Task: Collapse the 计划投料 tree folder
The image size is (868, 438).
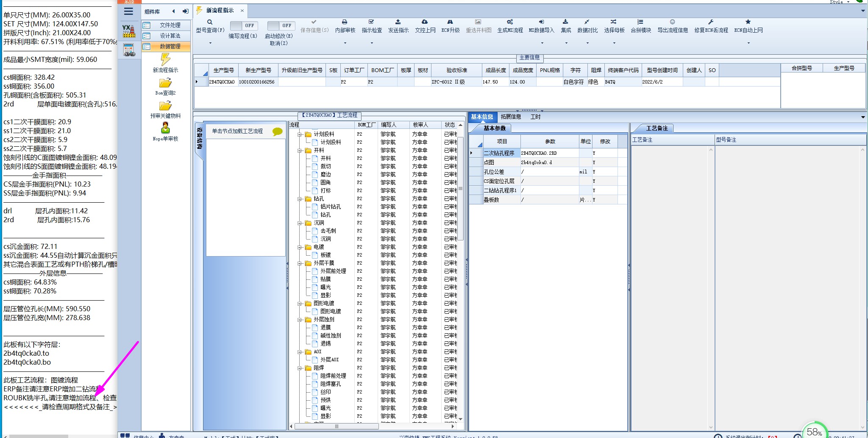Action: tap(300, 134)
